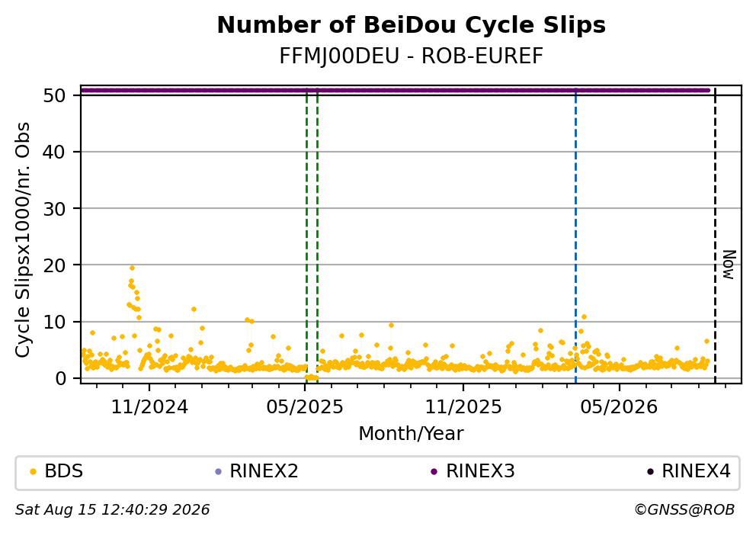This screenshot has height=533, width=756.
Task: Click the 11/2024 x-axis tick label
Action: [149, 407]
